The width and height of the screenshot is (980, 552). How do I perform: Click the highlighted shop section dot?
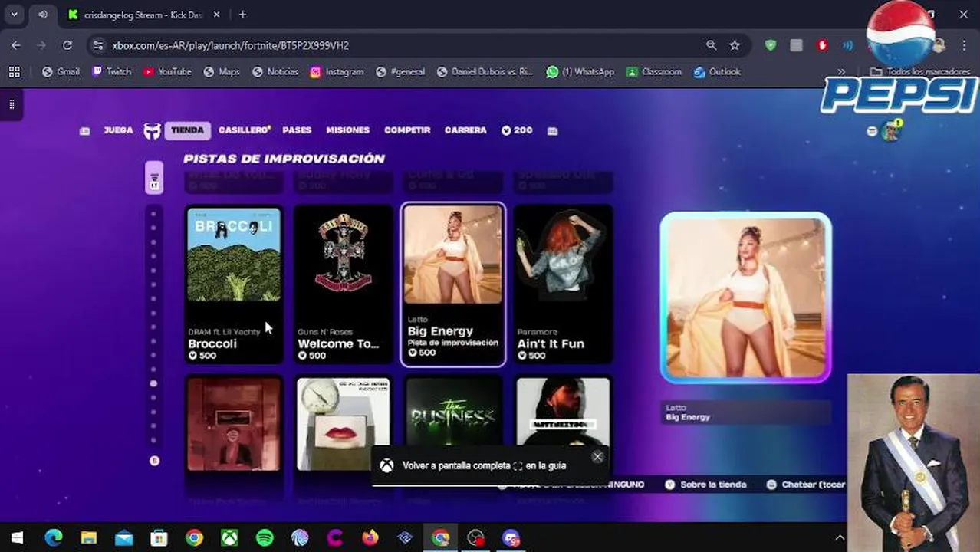tap(153, 383)
